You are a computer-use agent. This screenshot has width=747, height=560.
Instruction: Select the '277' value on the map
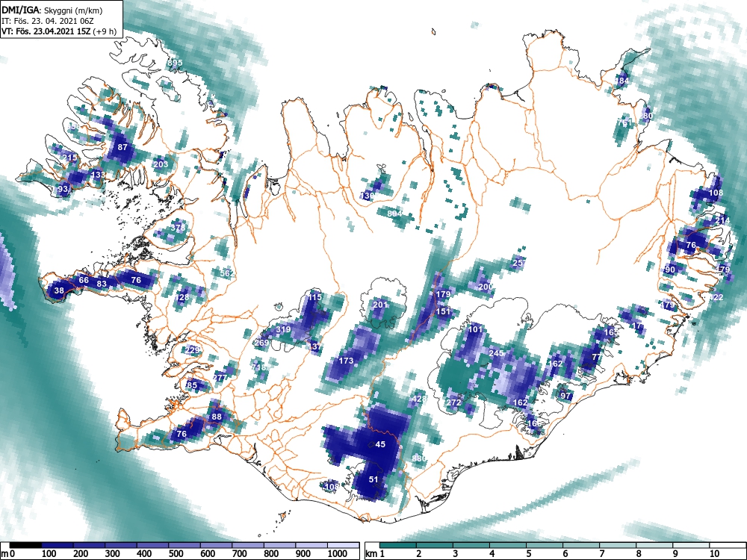click(x=220, y=378)
